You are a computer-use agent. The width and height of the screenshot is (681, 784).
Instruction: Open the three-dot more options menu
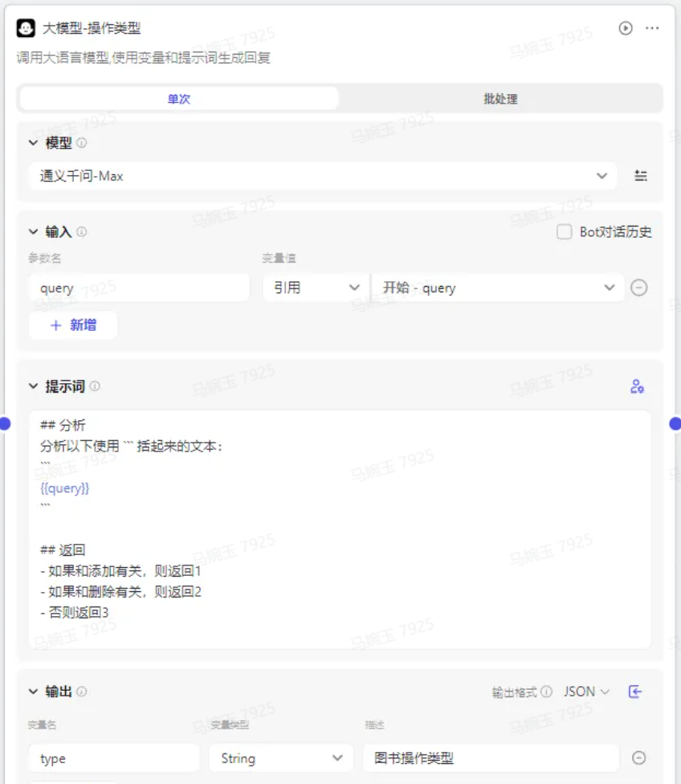pyautogui.click(x=652, y=28)
